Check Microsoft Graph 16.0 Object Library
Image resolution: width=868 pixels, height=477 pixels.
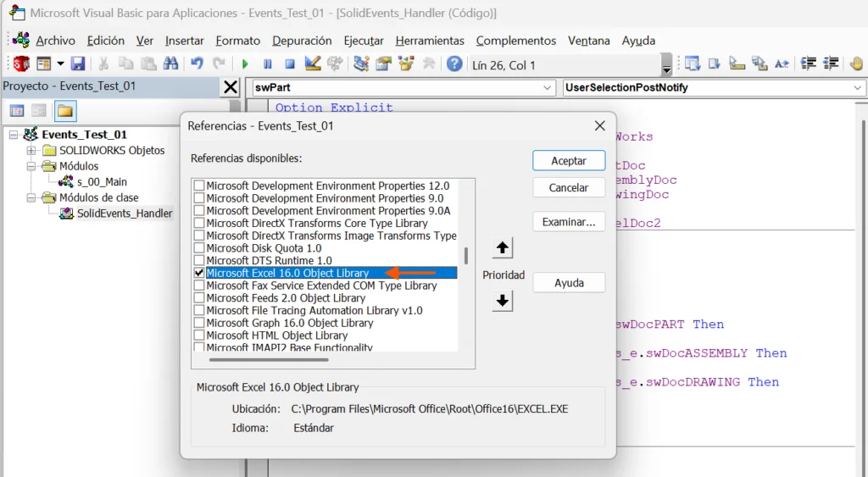click(x=199, y=323)
